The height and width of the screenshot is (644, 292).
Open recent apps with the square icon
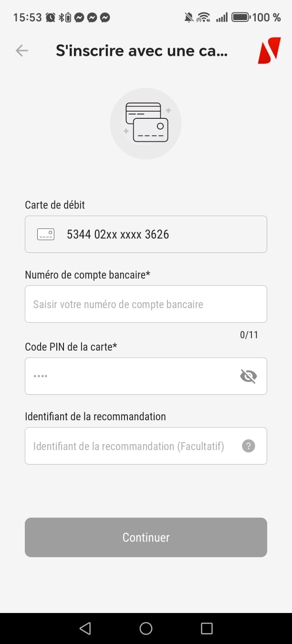pyautogui.click(x=207, y=628)
